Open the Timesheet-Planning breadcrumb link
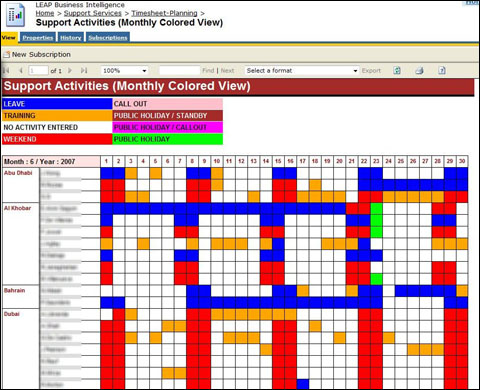Image resolution: width=480 pixels, height=390 pixels. pyautogui.click(x=164, y=13)
